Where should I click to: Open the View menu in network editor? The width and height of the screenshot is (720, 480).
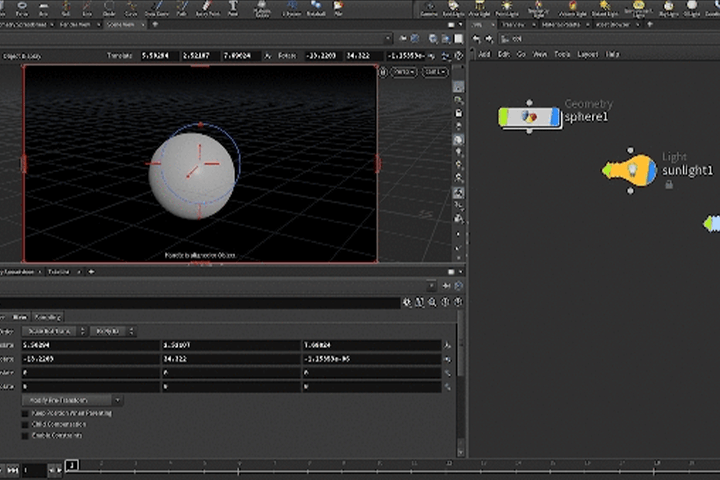tap(540, 54)
